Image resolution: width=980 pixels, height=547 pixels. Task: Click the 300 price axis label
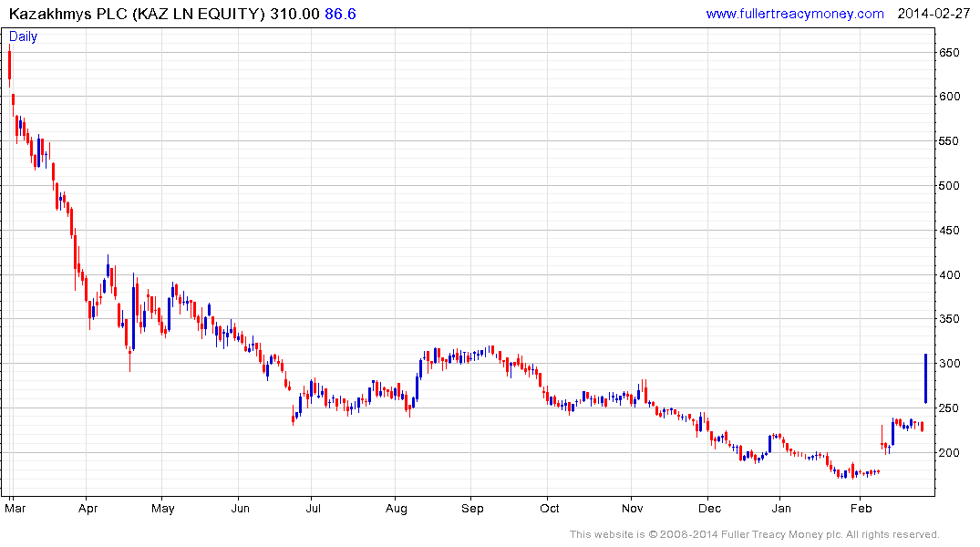point(949,364)
